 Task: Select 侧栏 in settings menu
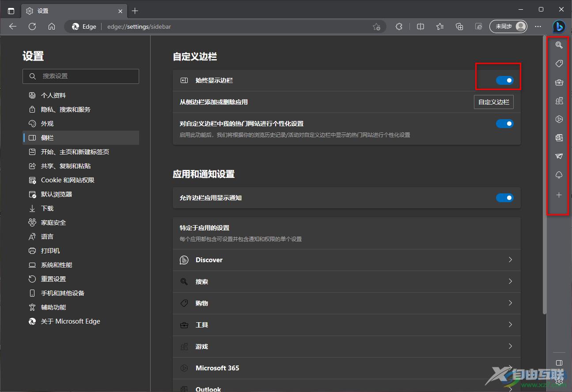point(81,138)
